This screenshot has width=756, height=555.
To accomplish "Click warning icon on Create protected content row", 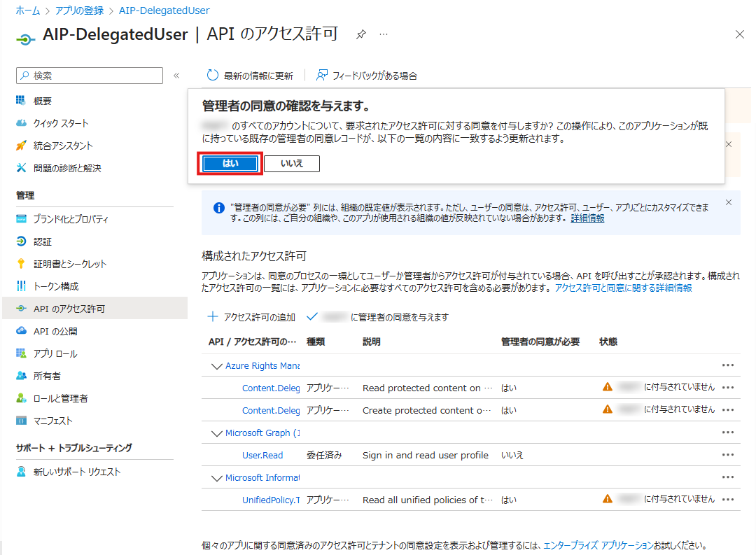I will tap(608, 409).
